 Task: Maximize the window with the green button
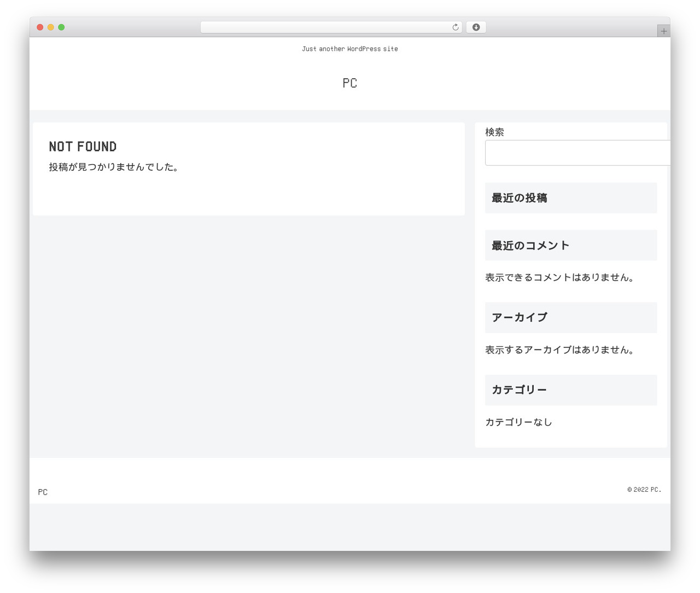coord(61,27)
